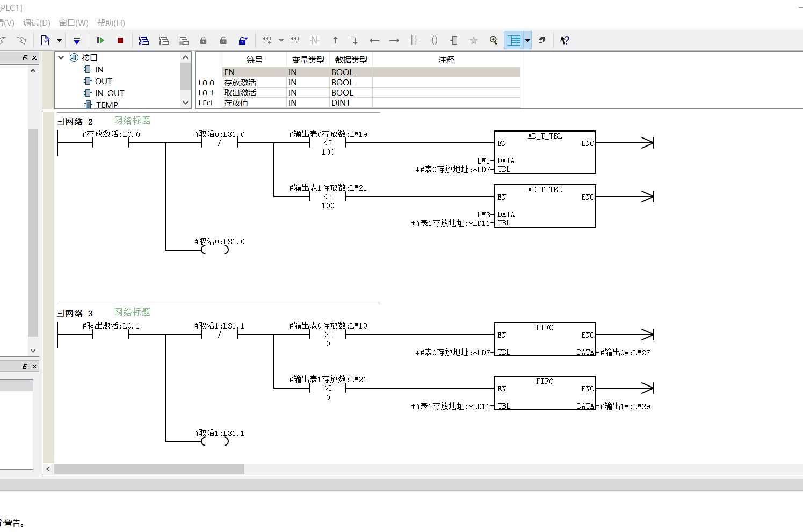Select the 存放值 symbol cell
This screenshot has height=532, width=803.
(x=255, y=103)
